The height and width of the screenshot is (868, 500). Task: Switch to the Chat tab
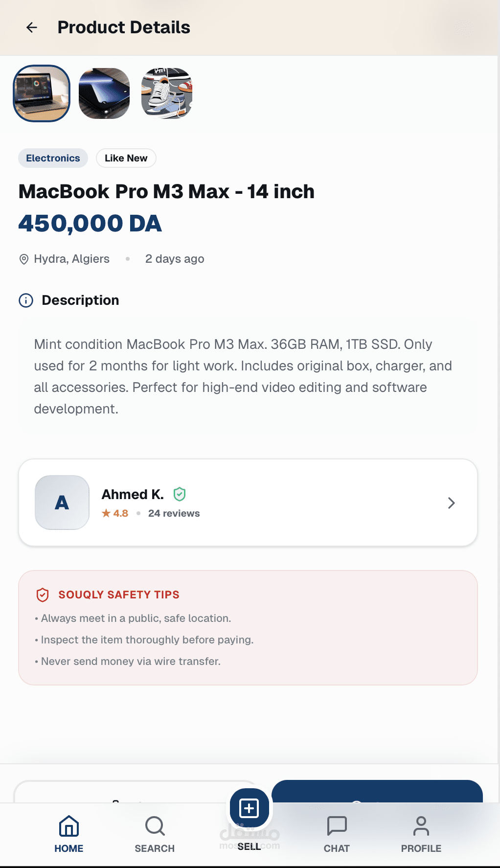tap(337, 834)
